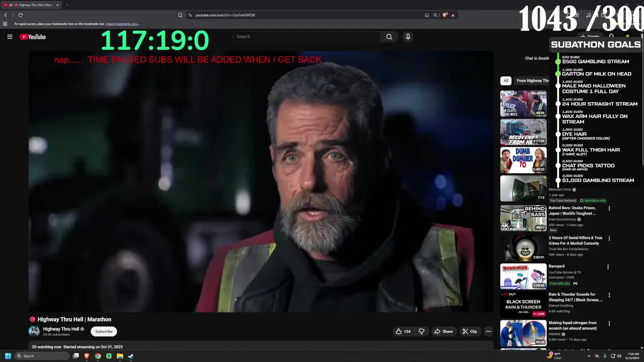
Task: Open a new browser tab with plus
Action: click(x=66, y=5)
